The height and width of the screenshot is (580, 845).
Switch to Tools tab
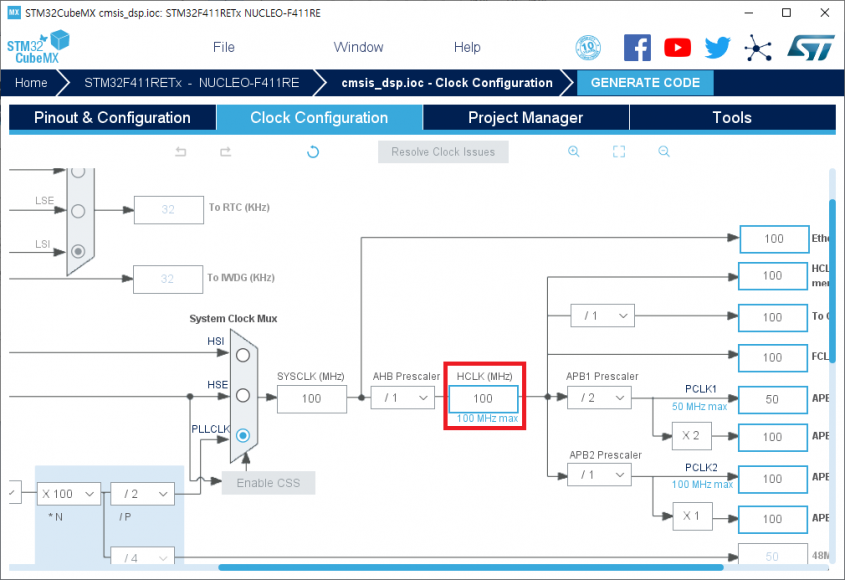(732, 118)
